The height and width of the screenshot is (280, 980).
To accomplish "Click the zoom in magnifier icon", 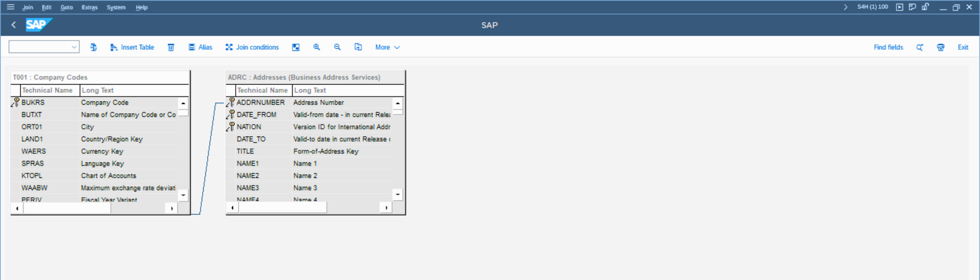I will [316, 47].
